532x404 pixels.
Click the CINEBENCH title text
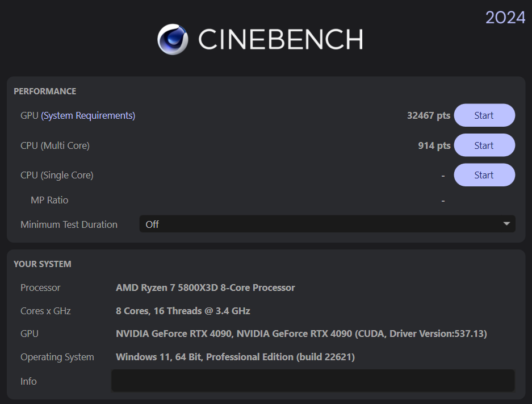point(280,39)
